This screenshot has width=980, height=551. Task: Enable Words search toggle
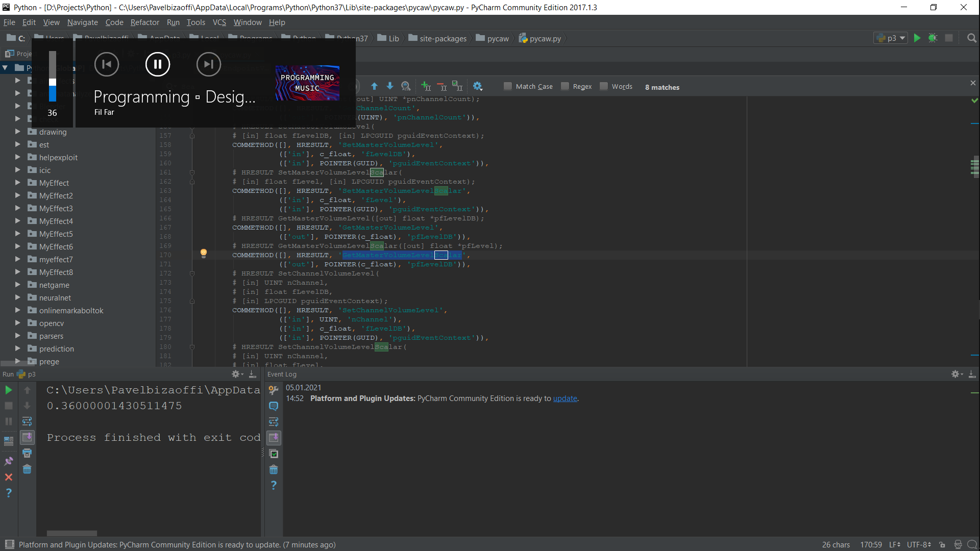[604, 87]
